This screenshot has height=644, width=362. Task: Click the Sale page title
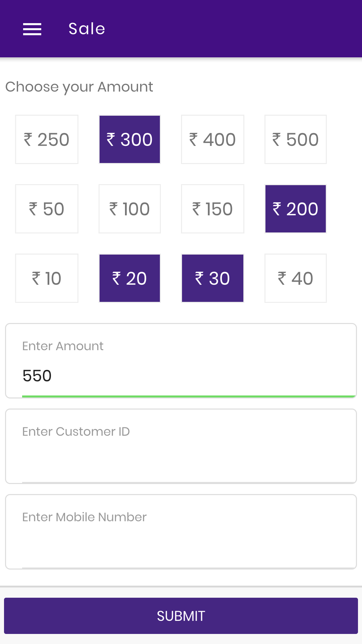pos(87,29)
